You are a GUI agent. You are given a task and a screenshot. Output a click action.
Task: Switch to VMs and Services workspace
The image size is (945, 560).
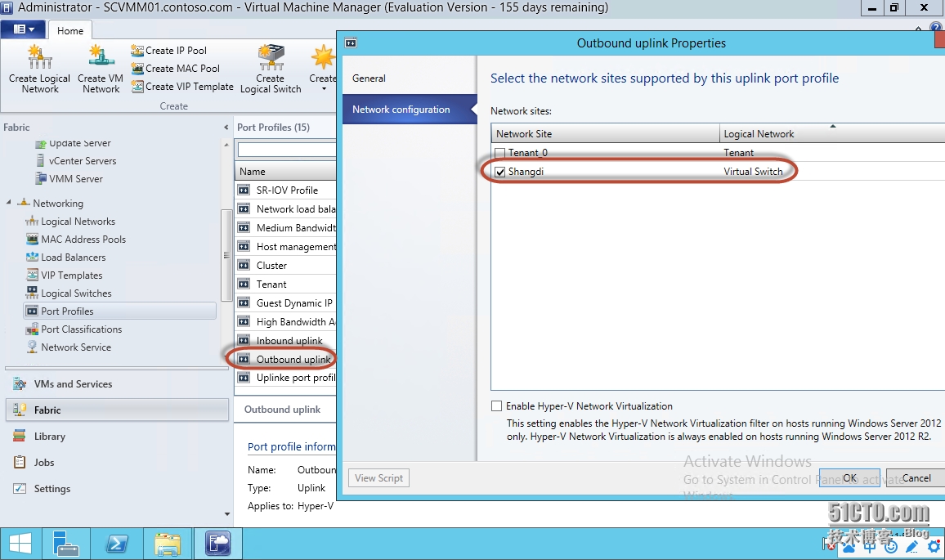117,384
